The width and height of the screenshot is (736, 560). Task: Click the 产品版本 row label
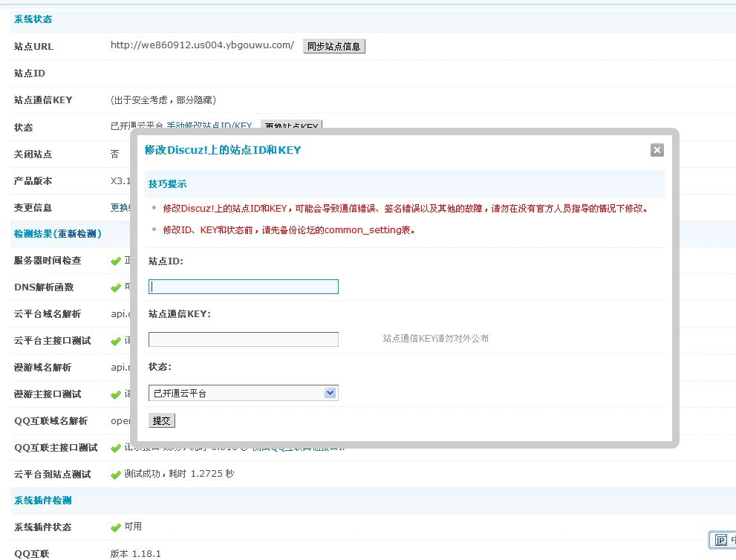pos(33,180)
